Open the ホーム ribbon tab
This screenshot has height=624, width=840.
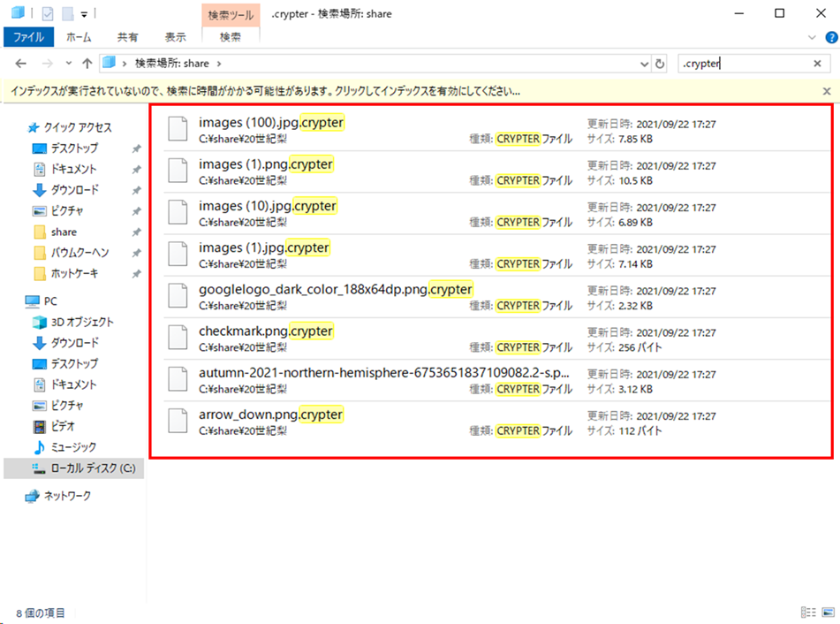coord(78,37)
